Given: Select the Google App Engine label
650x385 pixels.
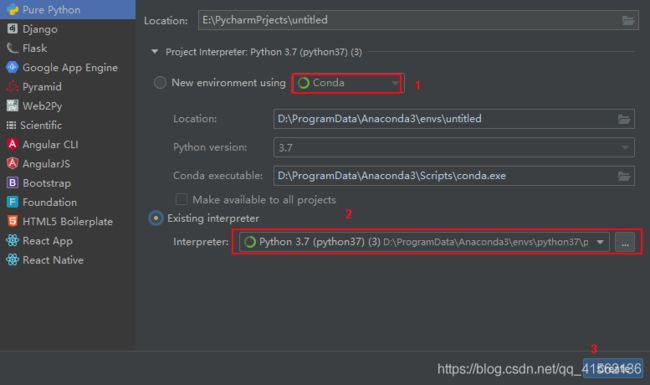Looking at the screenshot, I should 70,68.
